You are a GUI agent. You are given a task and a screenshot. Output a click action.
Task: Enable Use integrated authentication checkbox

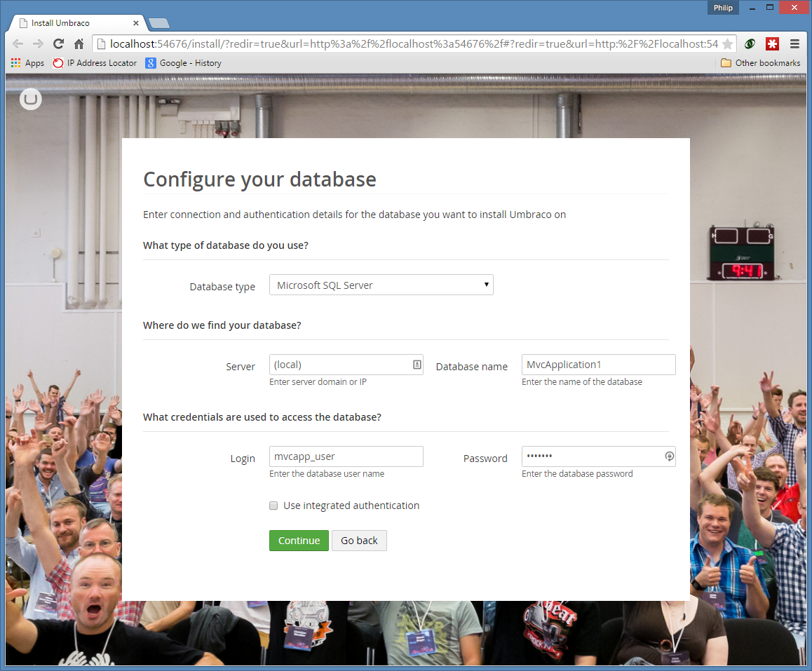274,506
